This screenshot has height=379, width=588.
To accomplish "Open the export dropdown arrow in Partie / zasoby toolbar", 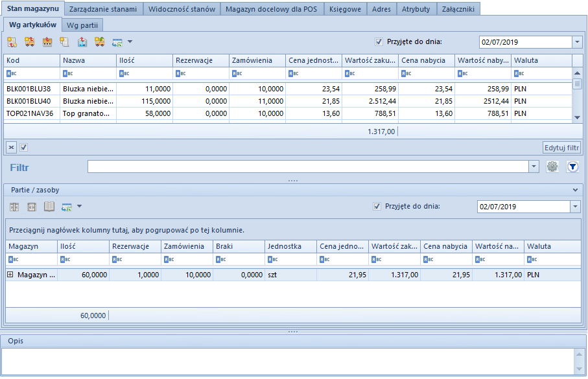I will point(80,206).
